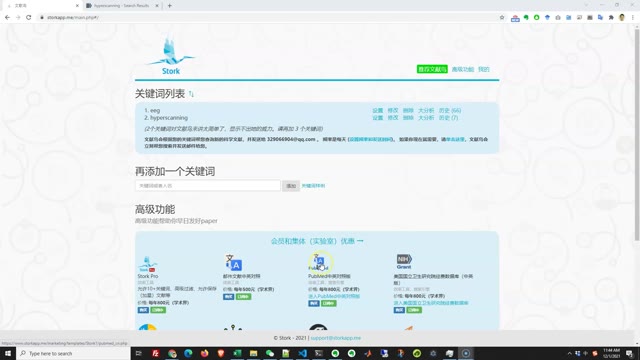Launch Visual Studio Code from the taskbar

tap(302, 353)
